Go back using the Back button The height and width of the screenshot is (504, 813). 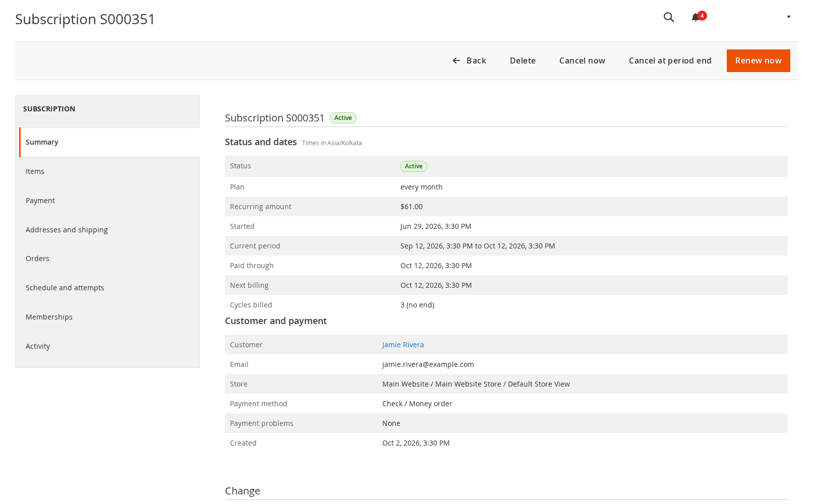tap(469, 60)
